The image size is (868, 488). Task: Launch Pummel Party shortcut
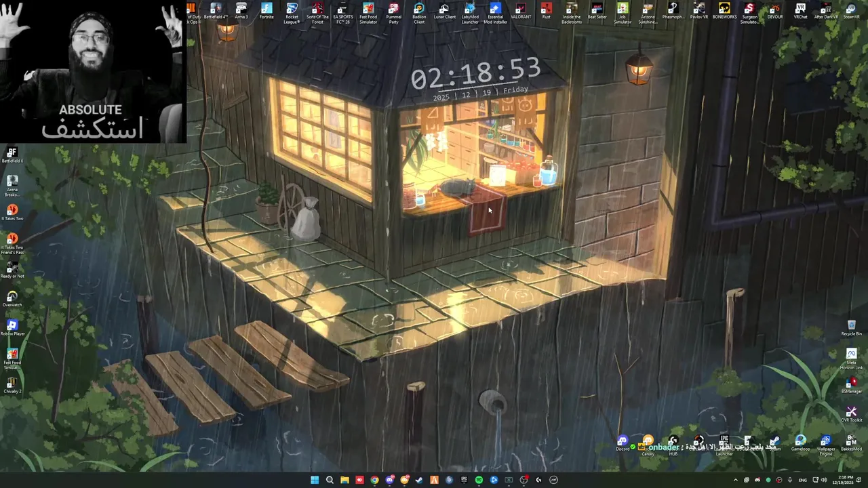tap(393, 13)
